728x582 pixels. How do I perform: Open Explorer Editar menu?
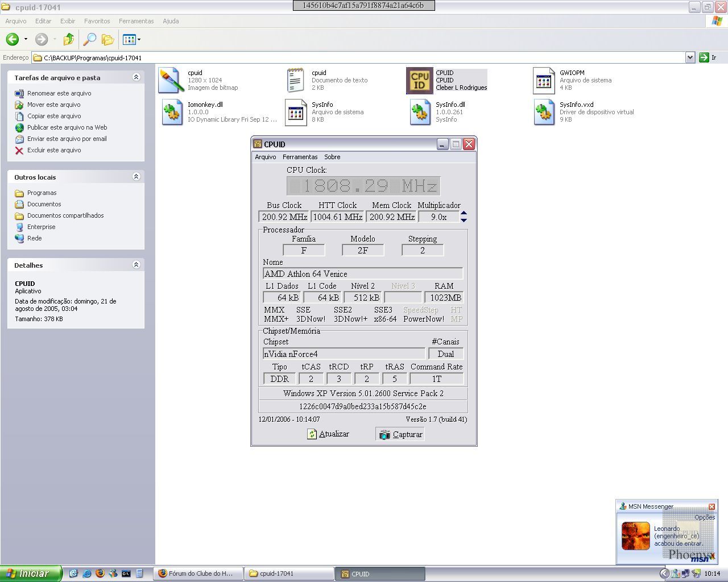coord(43,21)
